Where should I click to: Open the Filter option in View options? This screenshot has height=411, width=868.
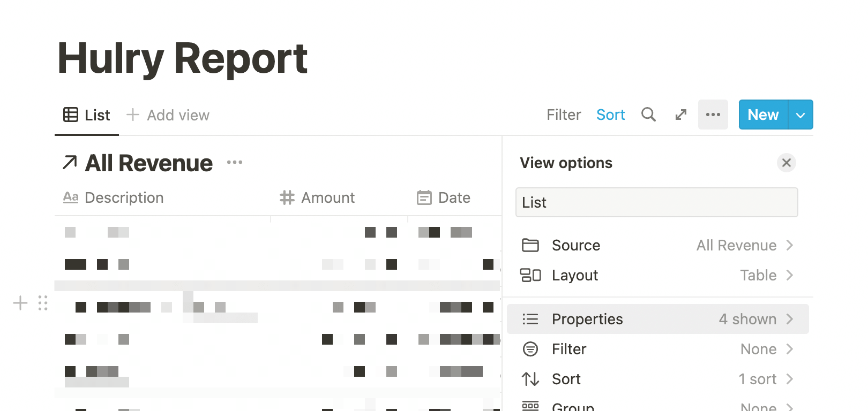point(657,349)
